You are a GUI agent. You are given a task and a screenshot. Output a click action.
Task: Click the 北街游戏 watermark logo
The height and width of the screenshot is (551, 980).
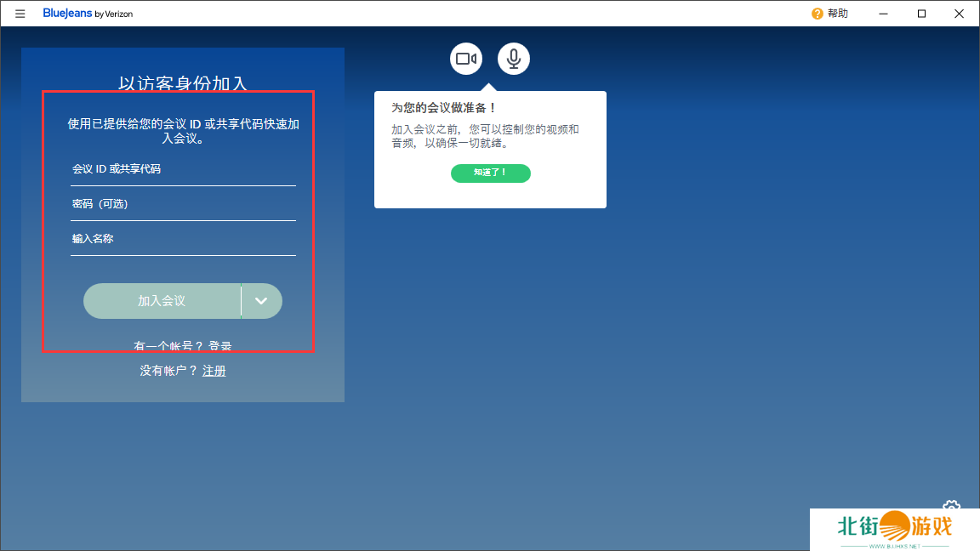pos(893,528)
